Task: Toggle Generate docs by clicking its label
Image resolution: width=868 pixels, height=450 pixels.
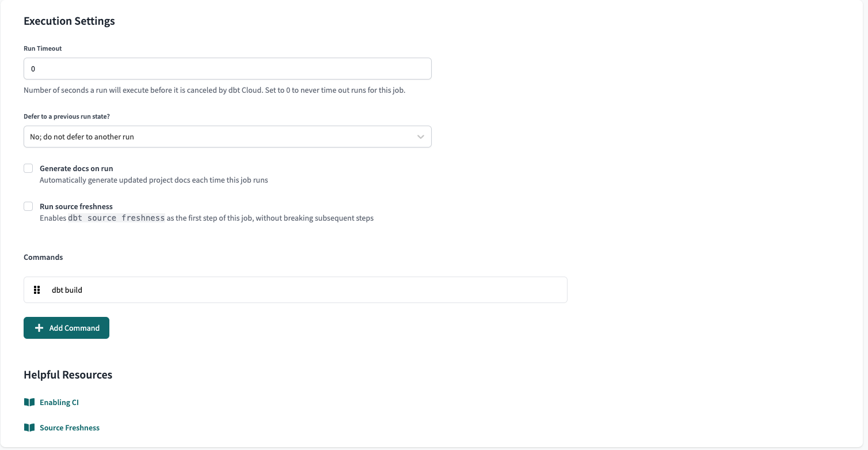Action: (x=76, y=168)
